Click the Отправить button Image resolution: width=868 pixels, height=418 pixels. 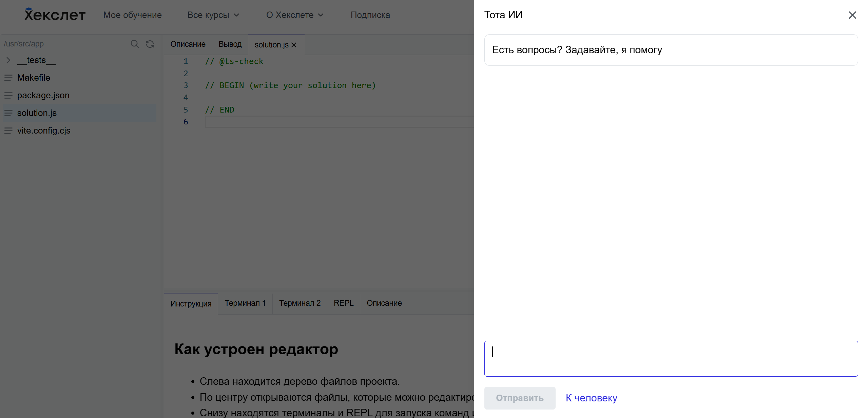coord(519,398)
